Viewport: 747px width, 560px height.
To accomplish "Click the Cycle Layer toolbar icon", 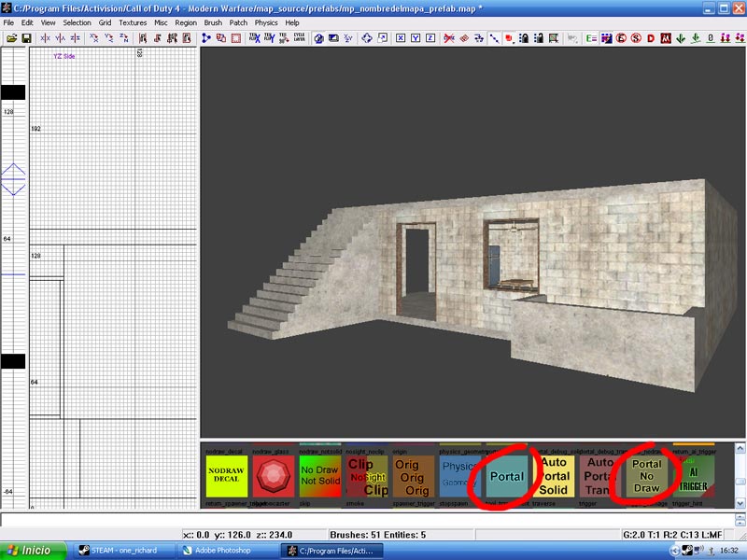I will (299, 38).
